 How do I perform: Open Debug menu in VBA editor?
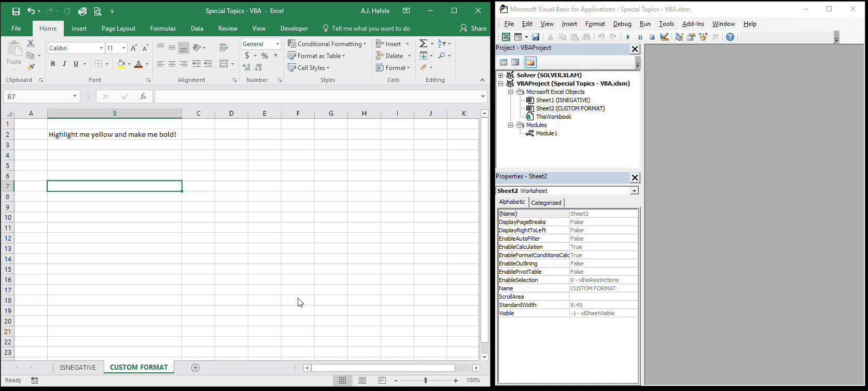pos(622,24)
